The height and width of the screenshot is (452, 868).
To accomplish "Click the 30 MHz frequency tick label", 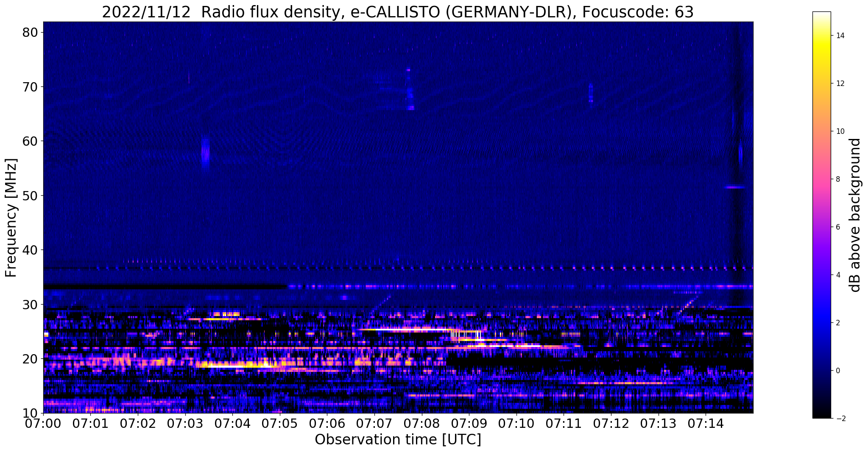I will [x=31, y=304].
